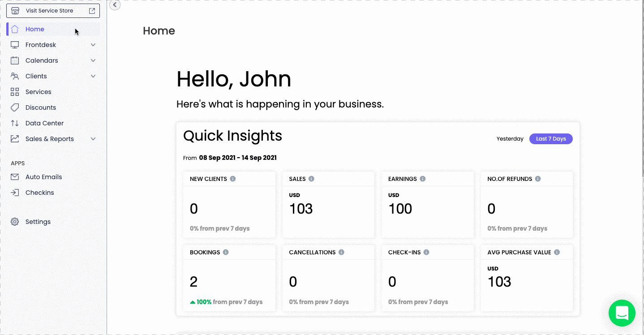Expand the Frontdesk section
Image resolution: width=644 pixels, height=335 pixels.
(x=93, y=44)
